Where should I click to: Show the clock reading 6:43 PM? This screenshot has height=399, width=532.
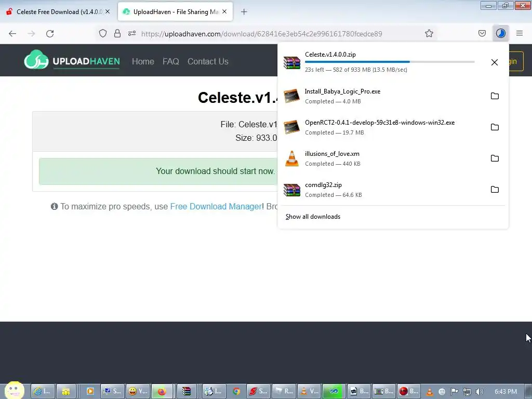506,392
